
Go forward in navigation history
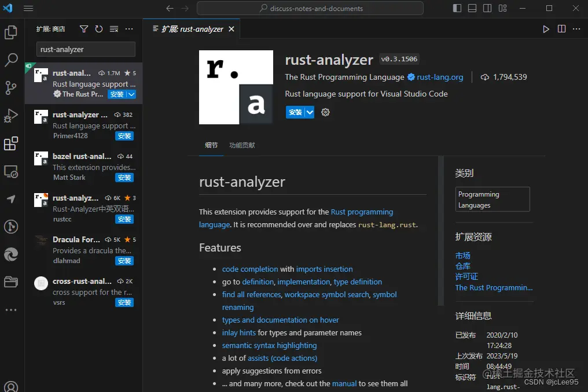185,8
